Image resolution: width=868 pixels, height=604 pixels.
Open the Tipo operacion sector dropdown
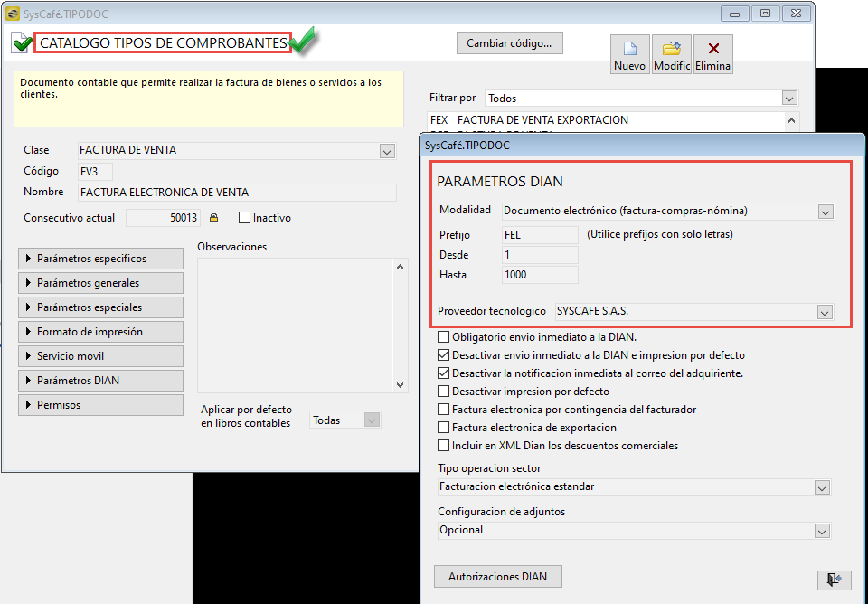click(822, 487)
